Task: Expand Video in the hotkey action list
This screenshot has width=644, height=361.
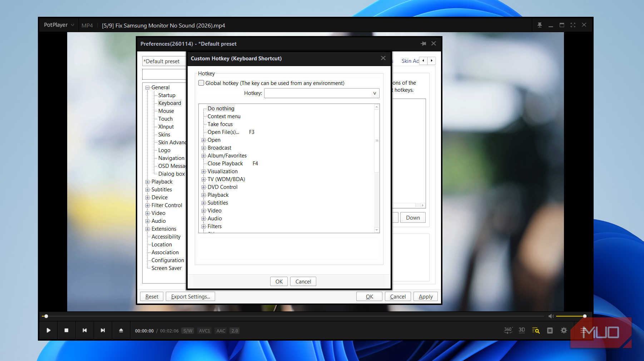Action: click(x=203, y=211)
